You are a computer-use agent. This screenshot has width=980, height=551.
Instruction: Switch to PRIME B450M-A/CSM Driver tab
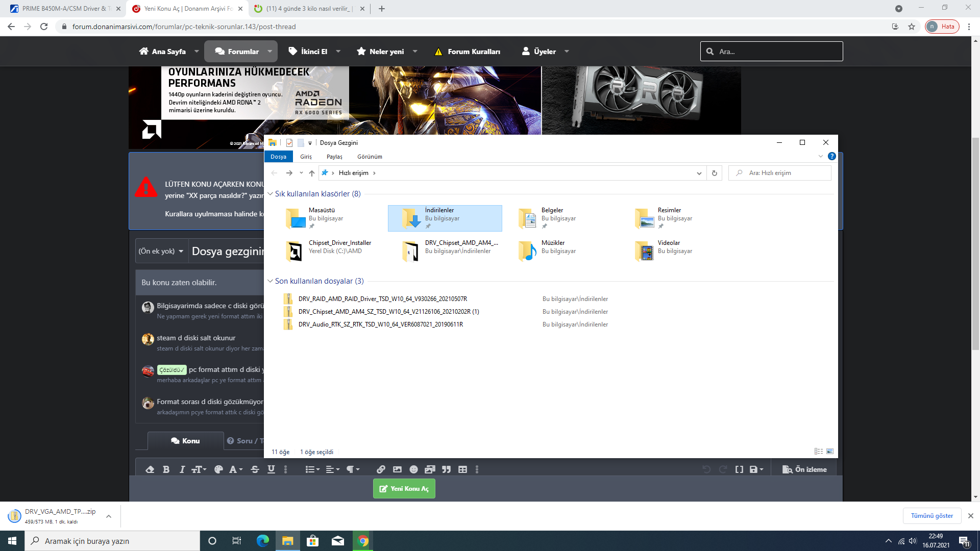[x=66, y=9]
